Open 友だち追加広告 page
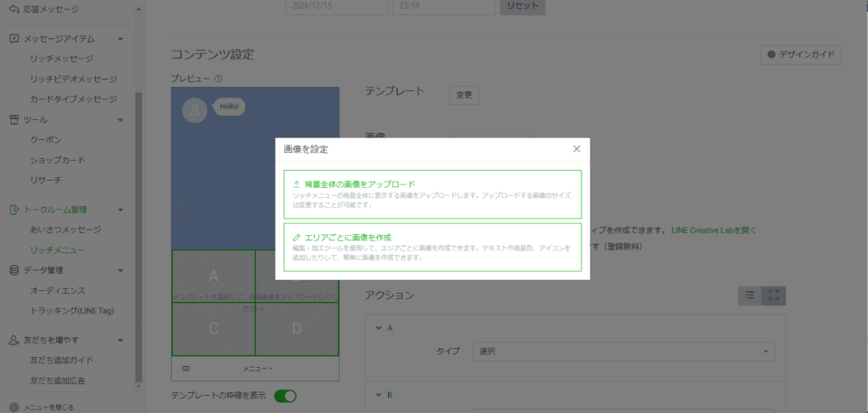Viewport: 868px width, 413px height. 58,380
